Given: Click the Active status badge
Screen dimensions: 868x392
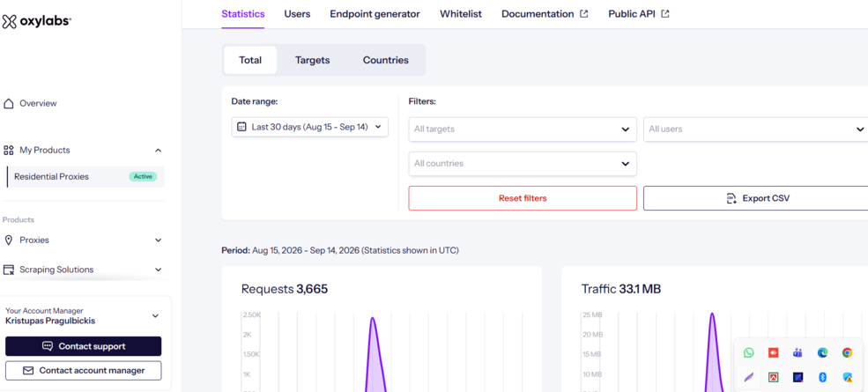Looking at the screenshot, I should tap(143, 177).
